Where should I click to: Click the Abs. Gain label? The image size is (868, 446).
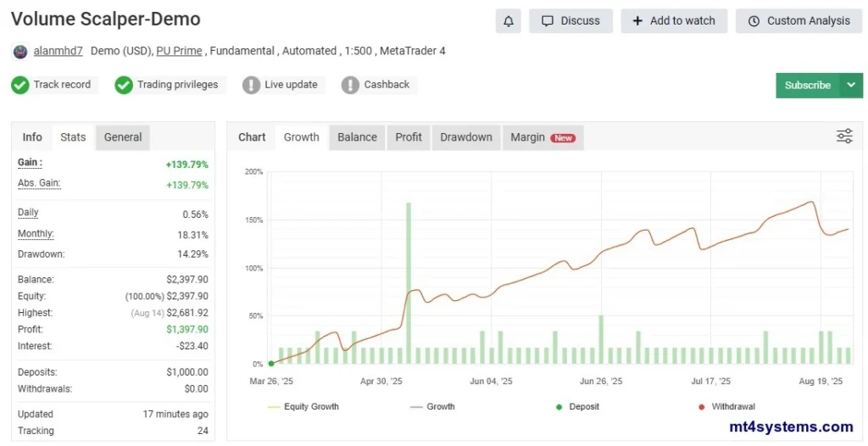(x=39, y=183)
